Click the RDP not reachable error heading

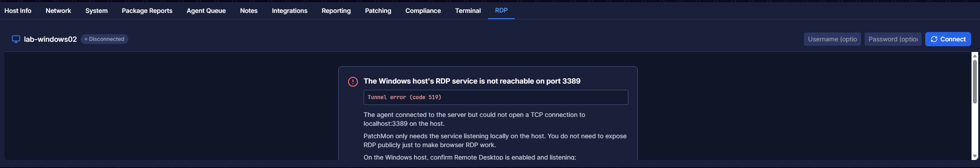click(x=472, y=81)
